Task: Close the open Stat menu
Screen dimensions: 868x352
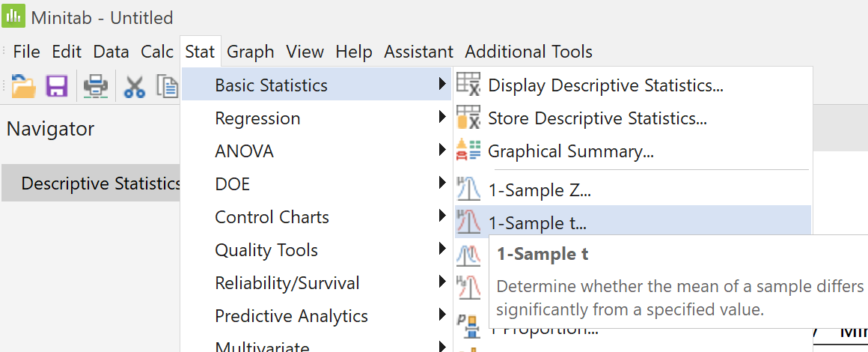Action: click(200, 52)
